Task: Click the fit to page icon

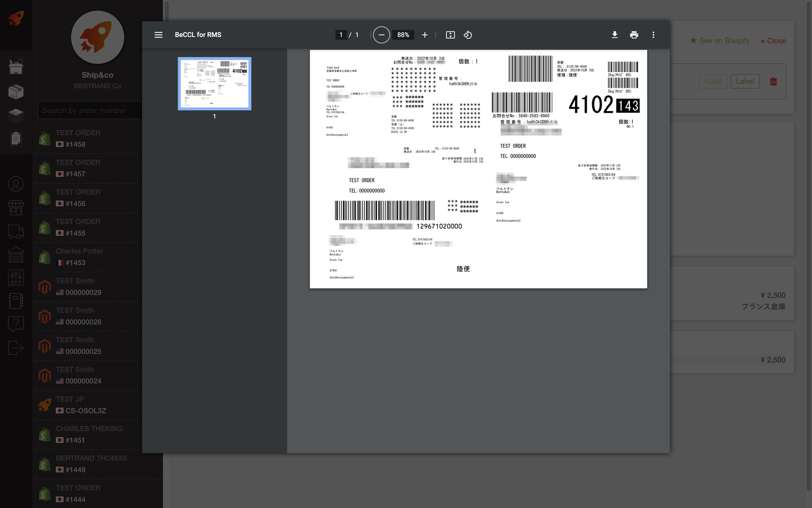Action: click(x=450, y=35)
